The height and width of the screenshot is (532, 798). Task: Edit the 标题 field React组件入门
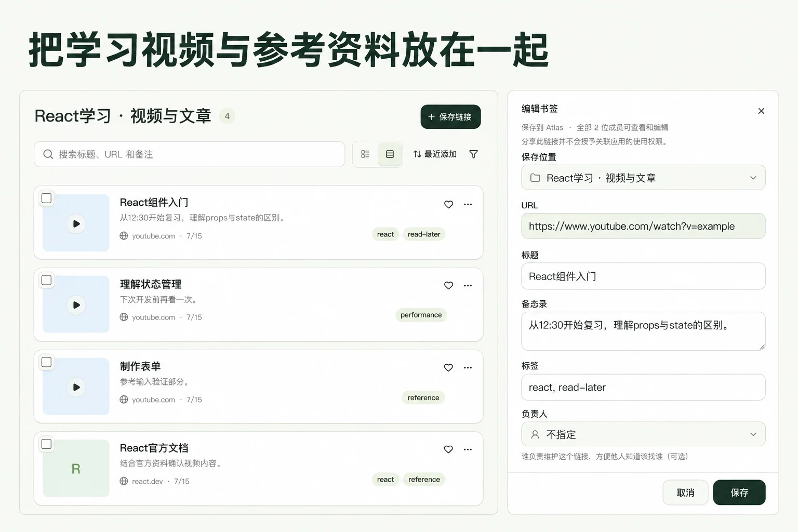tap(643, 276)
